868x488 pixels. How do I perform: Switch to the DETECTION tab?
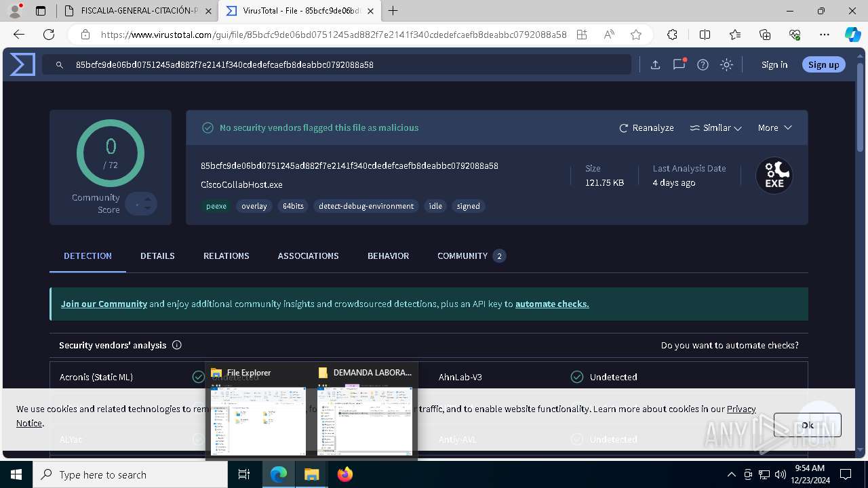(x=87, y=256)
